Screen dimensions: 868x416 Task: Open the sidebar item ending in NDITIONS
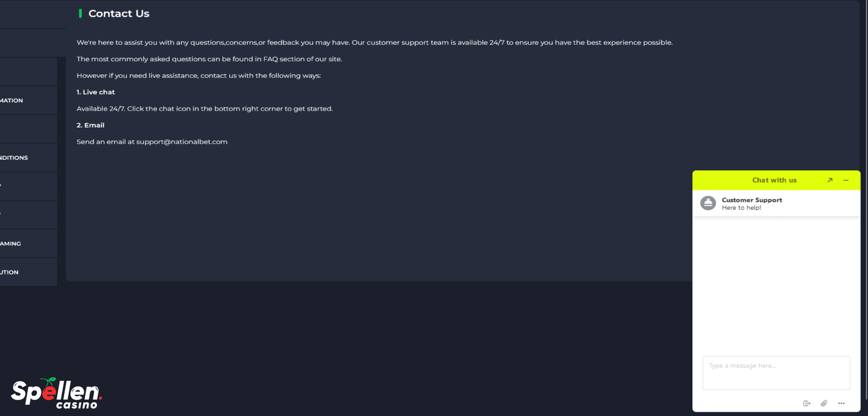[x=28, y=157]
